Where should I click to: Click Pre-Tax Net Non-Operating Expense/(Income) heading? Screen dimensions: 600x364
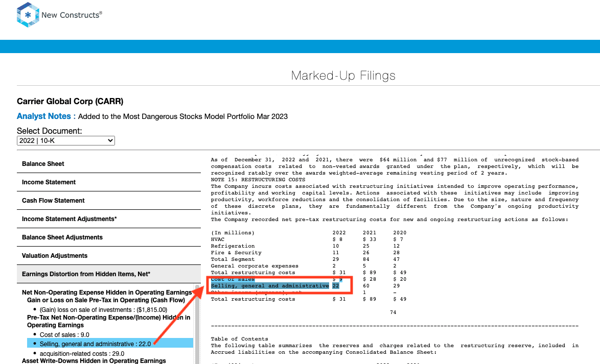(x=109, y=321)
